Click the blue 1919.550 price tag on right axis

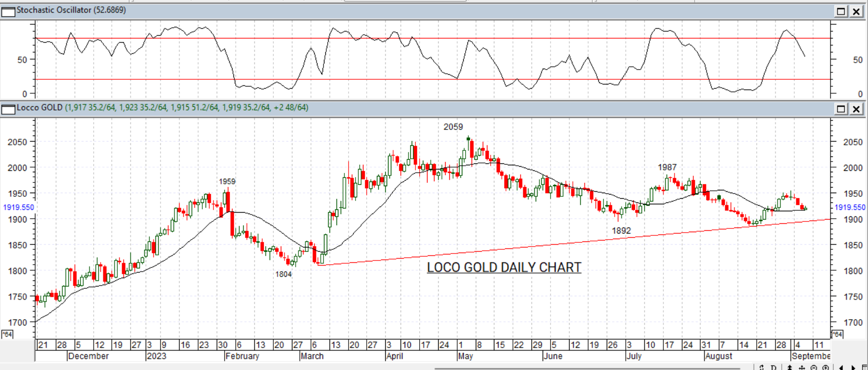(x=850, y=208)
